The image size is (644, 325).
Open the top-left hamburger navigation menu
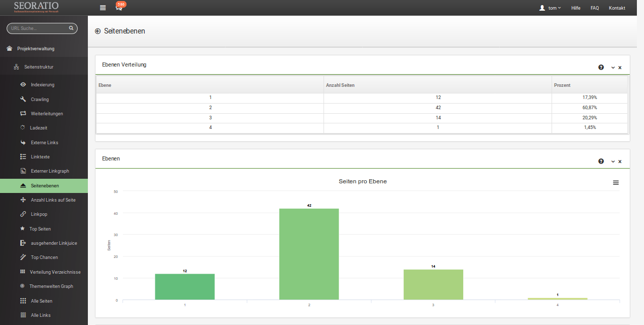103,8
